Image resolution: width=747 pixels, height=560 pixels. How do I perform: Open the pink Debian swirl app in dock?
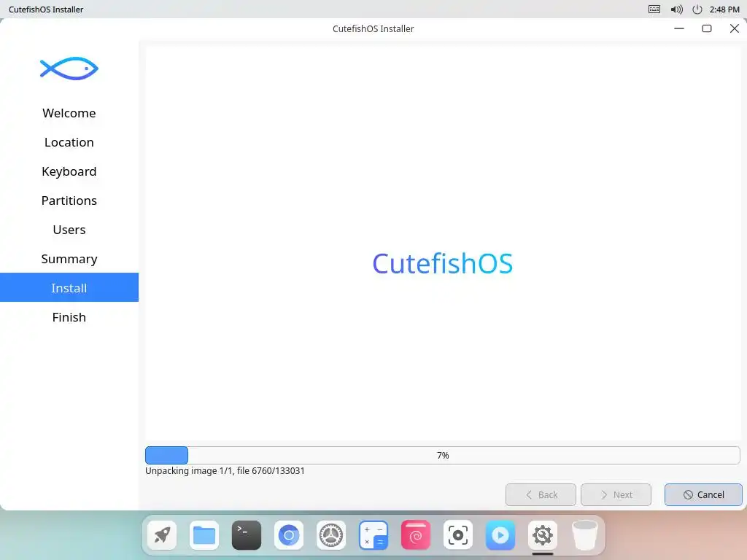[415, 535]
